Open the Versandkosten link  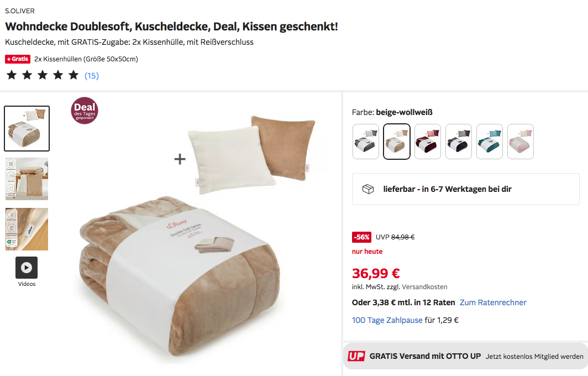(x=424, y=286)
